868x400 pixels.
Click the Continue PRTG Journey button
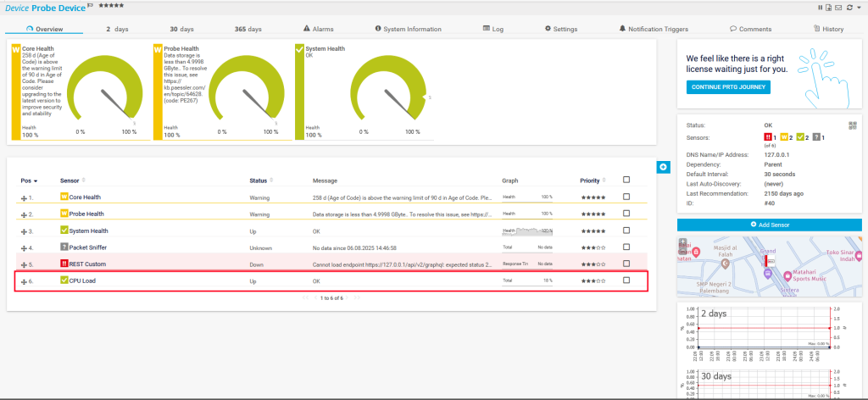[727, 87]
